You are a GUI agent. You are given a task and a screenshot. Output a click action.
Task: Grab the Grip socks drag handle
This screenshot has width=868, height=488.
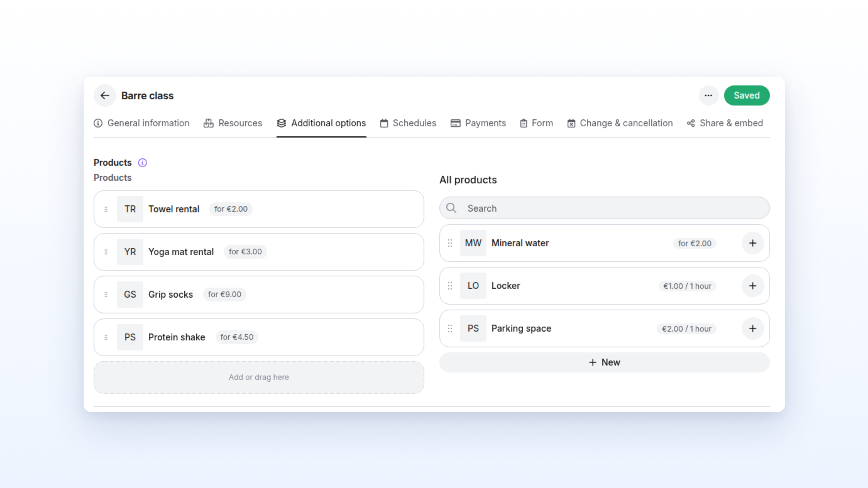pos(106,295)
